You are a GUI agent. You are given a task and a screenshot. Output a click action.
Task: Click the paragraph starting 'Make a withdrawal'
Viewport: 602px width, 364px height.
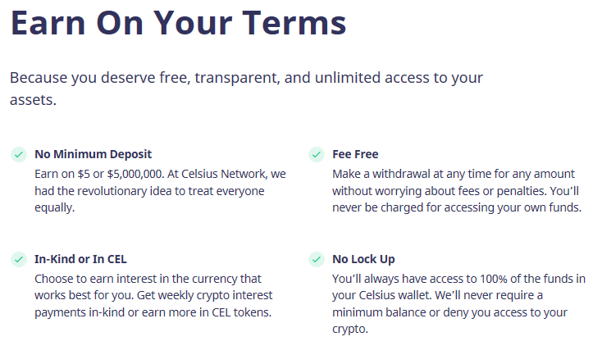[457, 191]
